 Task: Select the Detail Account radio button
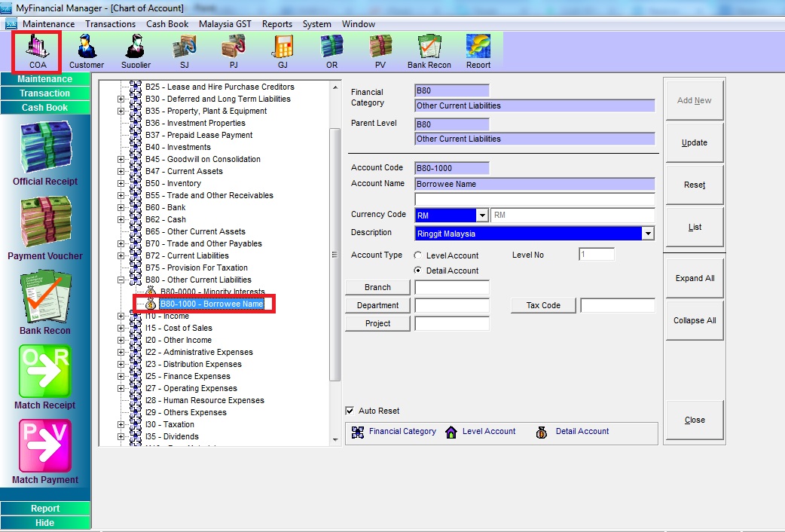coord(418,271)
